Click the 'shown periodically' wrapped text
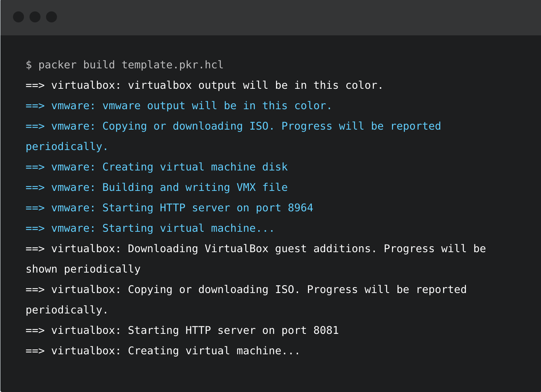This screenshot has height=392, width=541. pos(83,269)
